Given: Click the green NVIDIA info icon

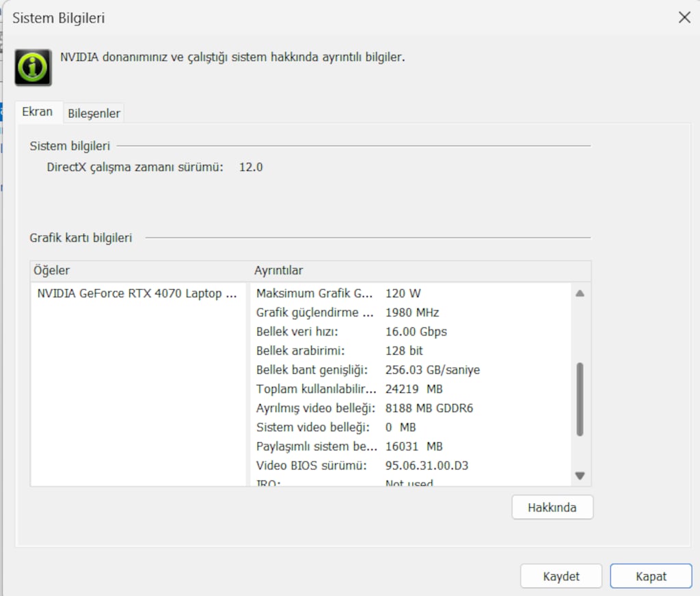Looking at the screenshot, I should [33, 68].
